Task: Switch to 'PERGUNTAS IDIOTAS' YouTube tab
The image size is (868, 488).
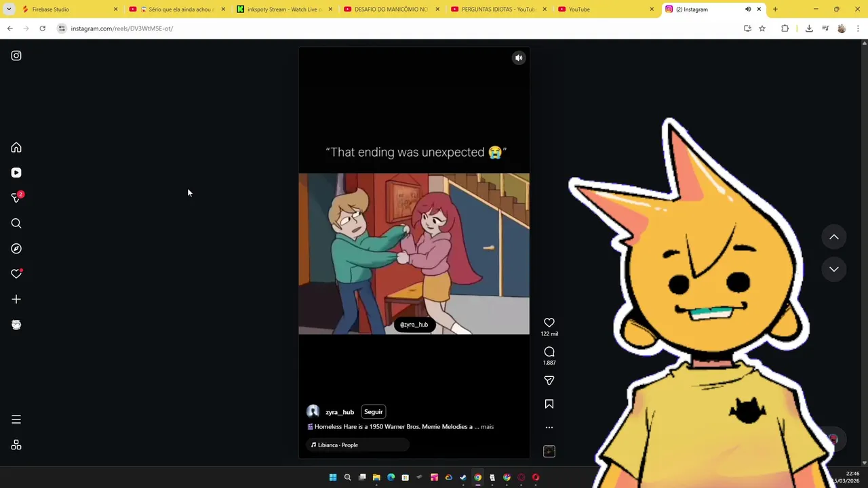Action: click(x=498, y=9)
